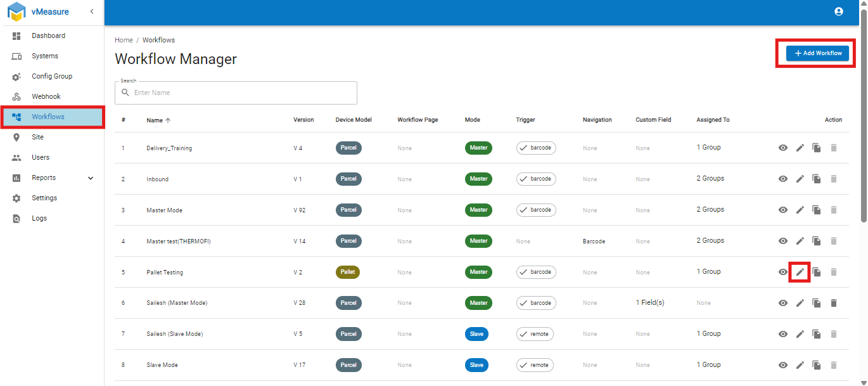
Task: Click the V 92 version cell
Action: (300, 210)
